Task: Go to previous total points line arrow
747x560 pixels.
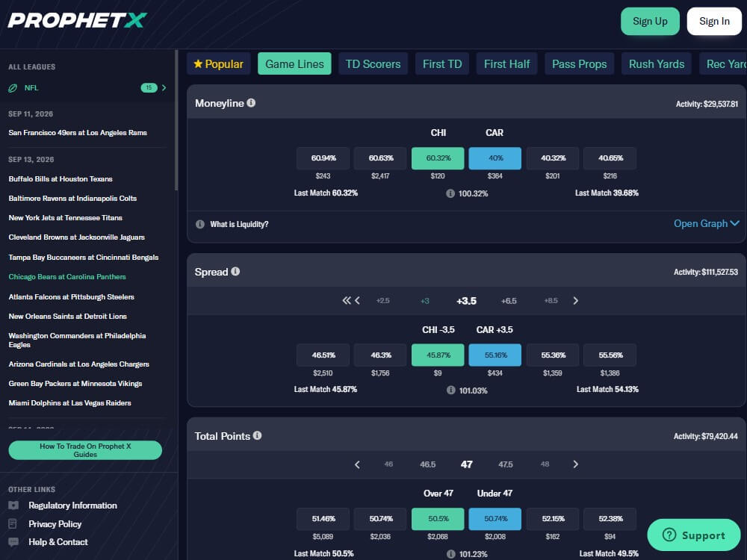Action: pyautogui.click(x=357, y=464)
